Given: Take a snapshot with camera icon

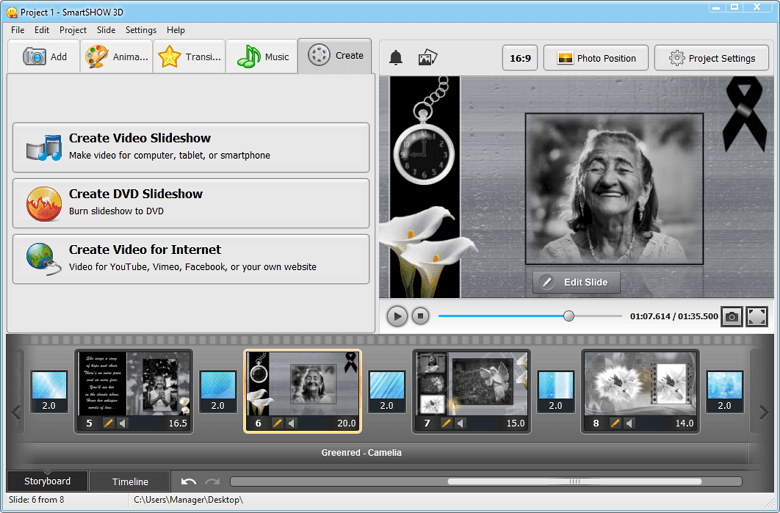Looking at the screenshot, I should pyautogui.click(x=732, y=316).
